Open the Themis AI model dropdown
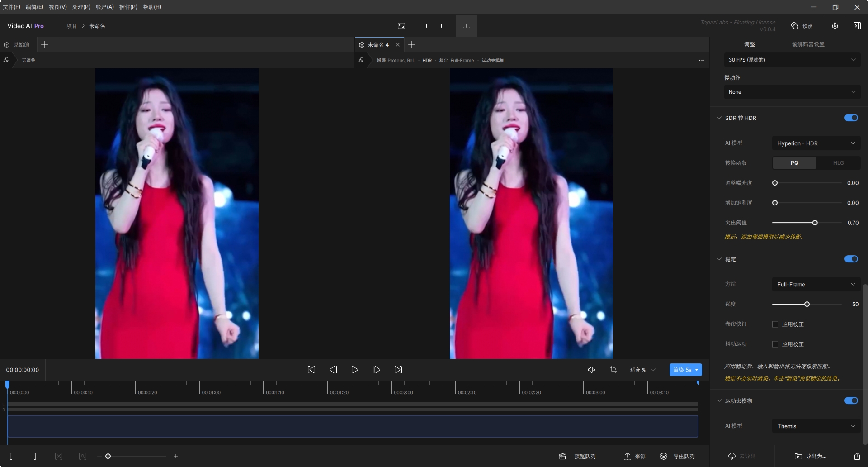868x467 pixels. 816,426
